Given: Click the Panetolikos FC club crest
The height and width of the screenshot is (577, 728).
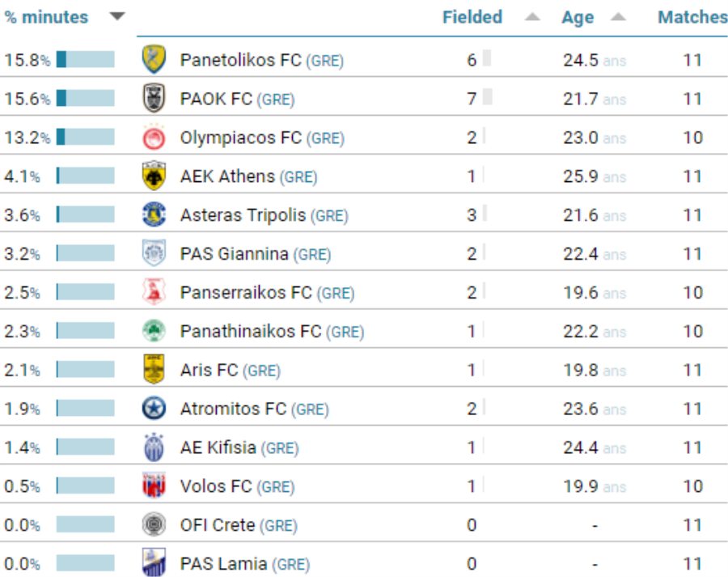Looking at the screenshot, I should (154, 60).
